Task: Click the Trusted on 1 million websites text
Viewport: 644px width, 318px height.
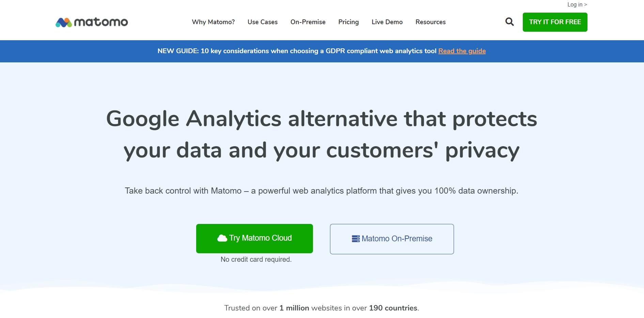Action: (321, 308)
